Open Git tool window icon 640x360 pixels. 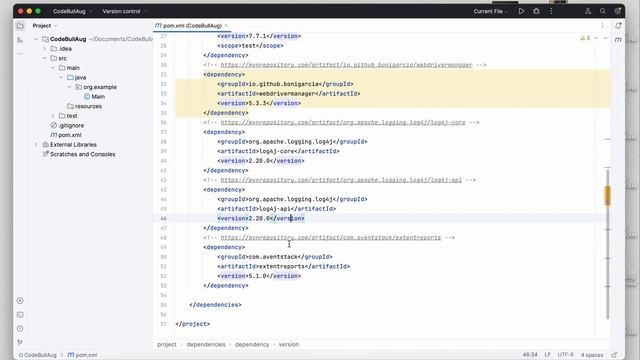coord(20,342)
